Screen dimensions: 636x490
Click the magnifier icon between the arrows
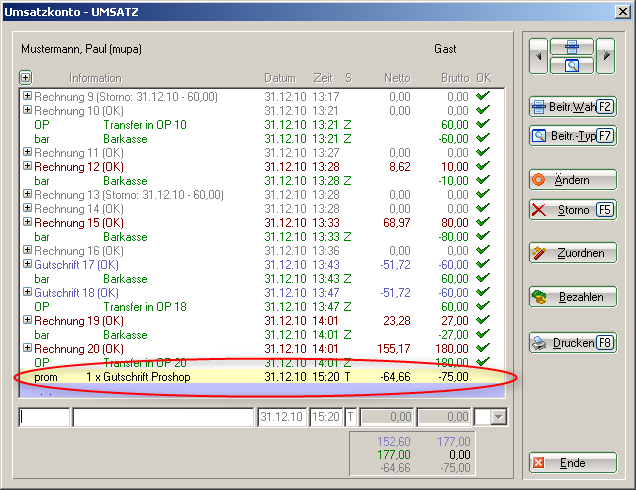click(572, 66)
